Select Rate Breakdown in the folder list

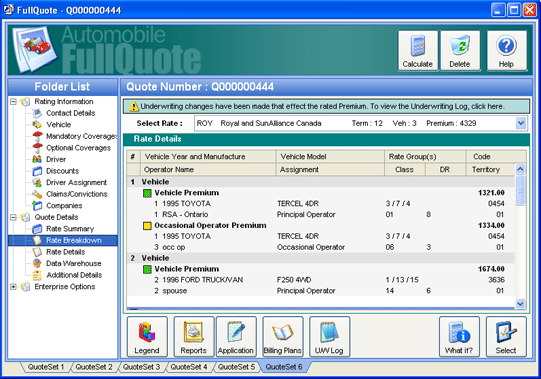74,240
